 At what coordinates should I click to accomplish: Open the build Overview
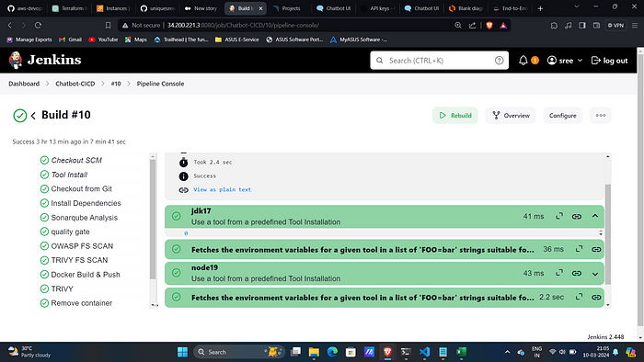[511, 116]
